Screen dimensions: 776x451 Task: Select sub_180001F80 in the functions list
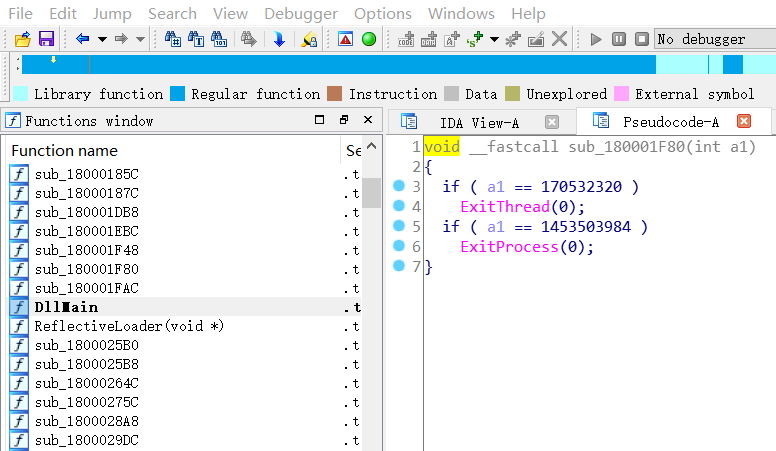pyautogui.click(x=87, y=269)
